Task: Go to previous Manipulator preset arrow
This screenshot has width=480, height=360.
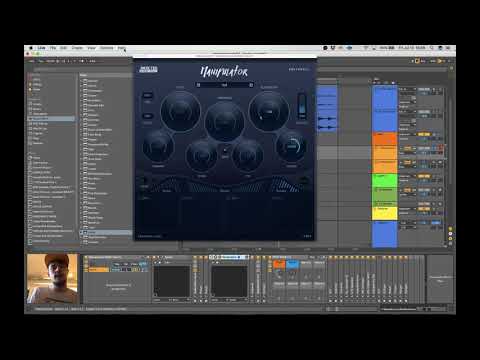Action: tap(199, 85)
